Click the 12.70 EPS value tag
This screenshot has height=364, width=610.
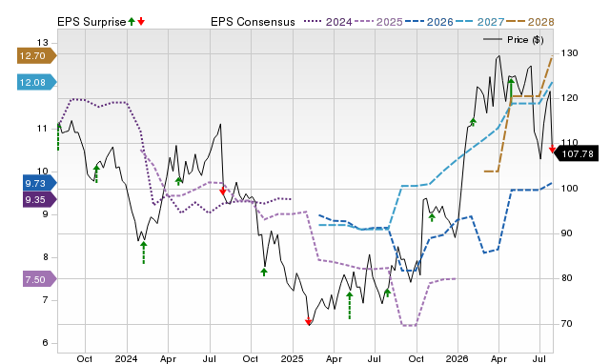point(36,55)
